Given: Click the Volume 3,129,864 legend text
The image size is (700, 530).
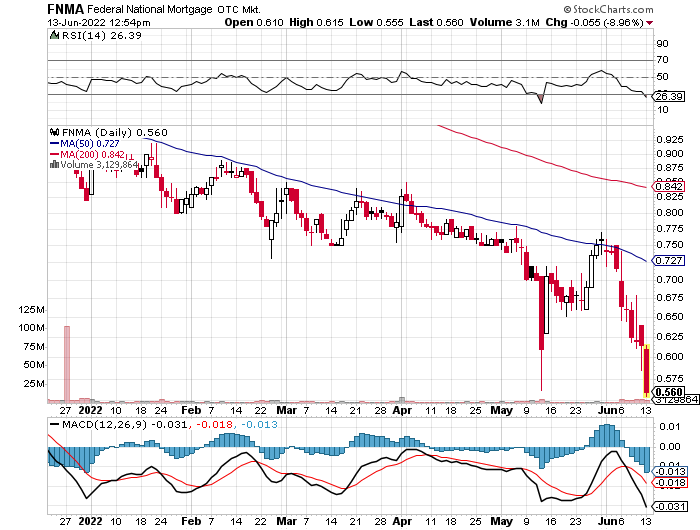Looking at the screenshot, I should (x=99, y=164).
